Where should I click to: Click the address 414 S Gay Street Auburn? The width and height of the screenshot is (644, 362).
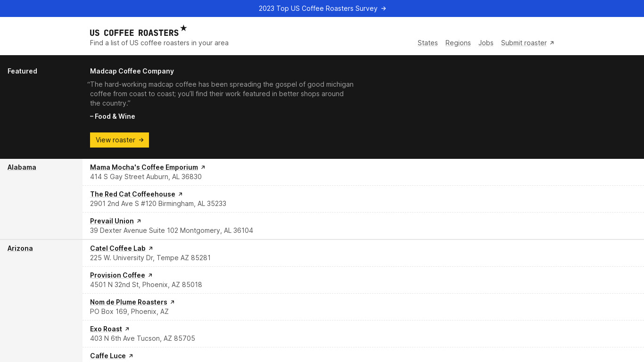tap(146, 177)
